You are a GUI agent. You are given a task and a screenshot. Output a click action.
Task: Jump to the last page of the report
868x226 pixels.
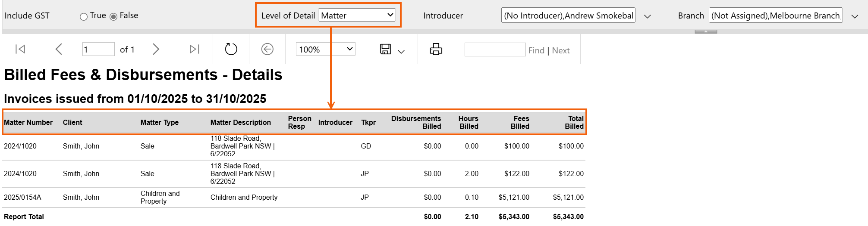coord(195,50)
